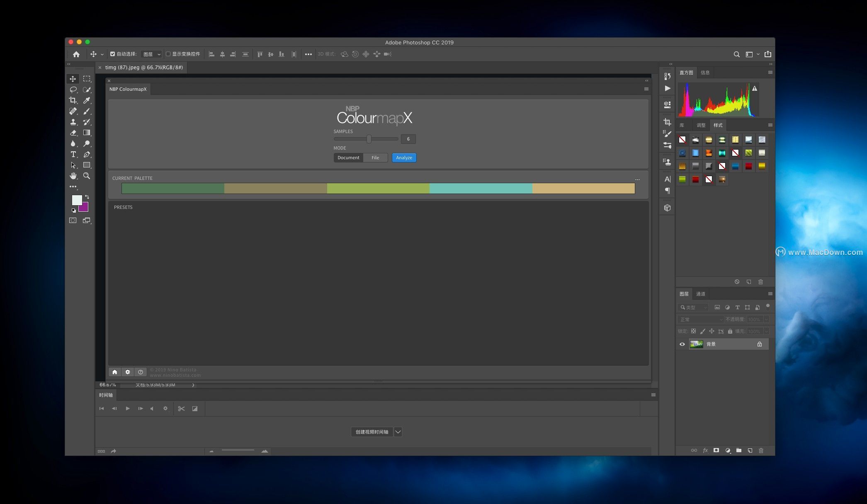Select the Brush tool
This screenshot has height=504, width=867.
point(87,111)
